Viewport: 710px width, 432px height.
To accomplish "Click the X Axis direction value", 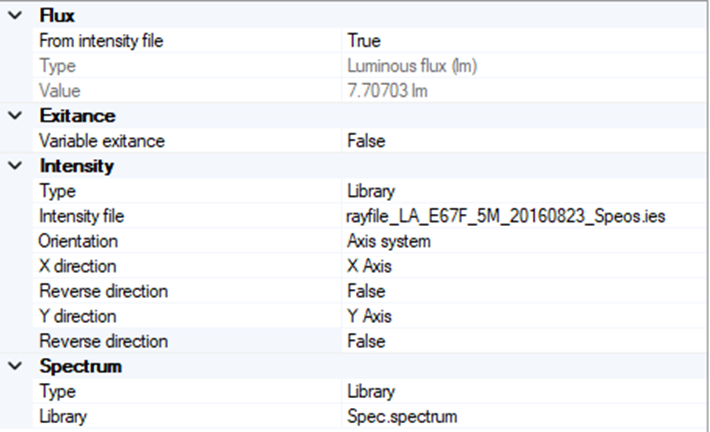I will (370, 266).
